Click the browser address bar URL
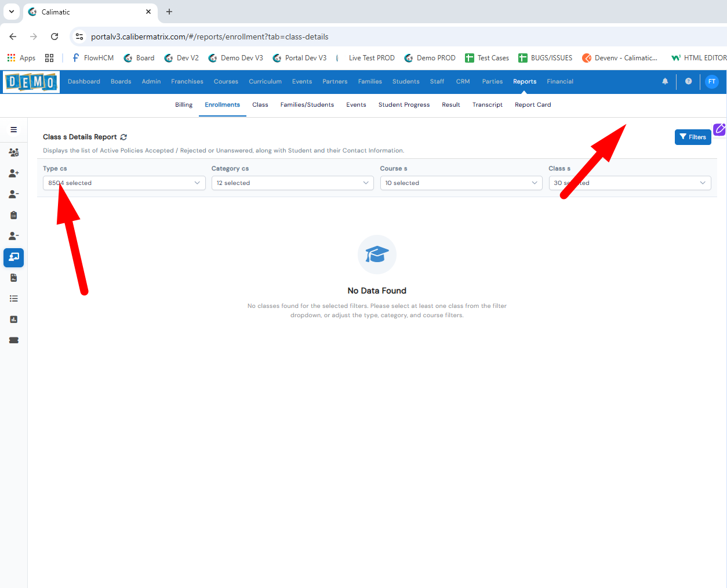Screen dimensions: 727x588 click(210, 37)
